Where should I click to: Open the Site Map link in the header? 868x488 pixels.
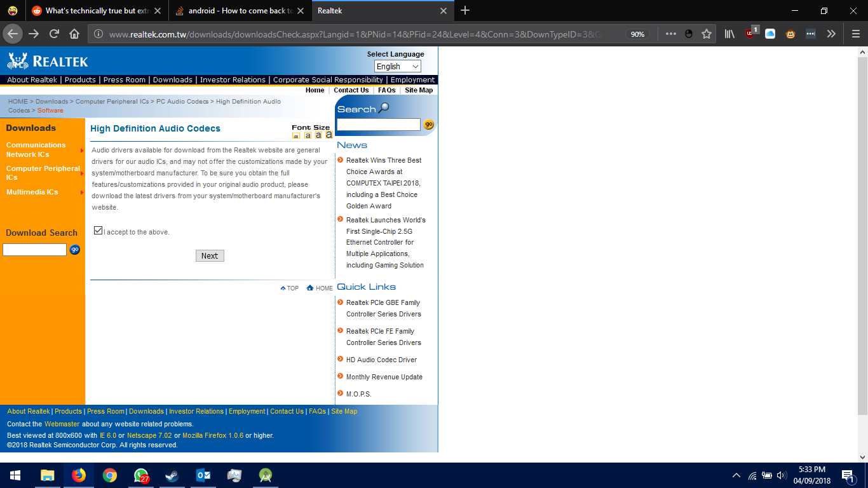click(x=419, y=90)
